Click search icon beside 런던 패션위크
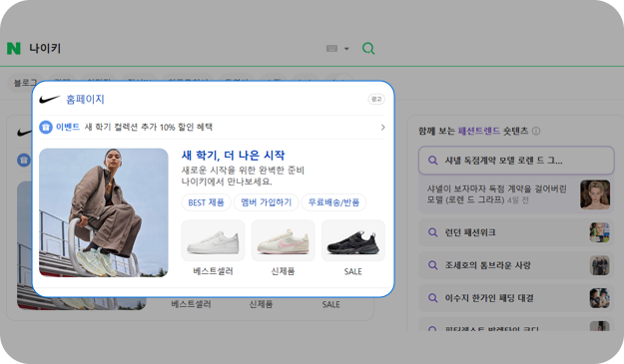Screen dimensions: 624x364 tap(432, 232)
